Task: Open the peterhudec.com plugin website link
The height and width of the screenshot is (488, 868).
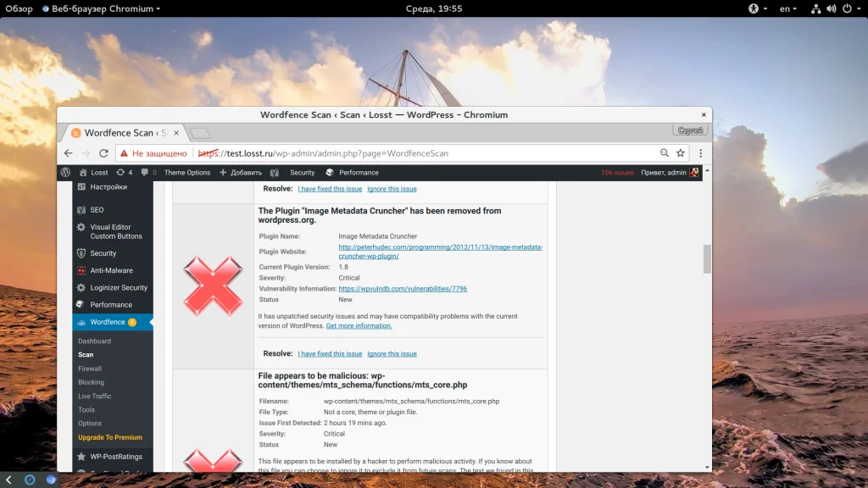Action: point(441,252)
